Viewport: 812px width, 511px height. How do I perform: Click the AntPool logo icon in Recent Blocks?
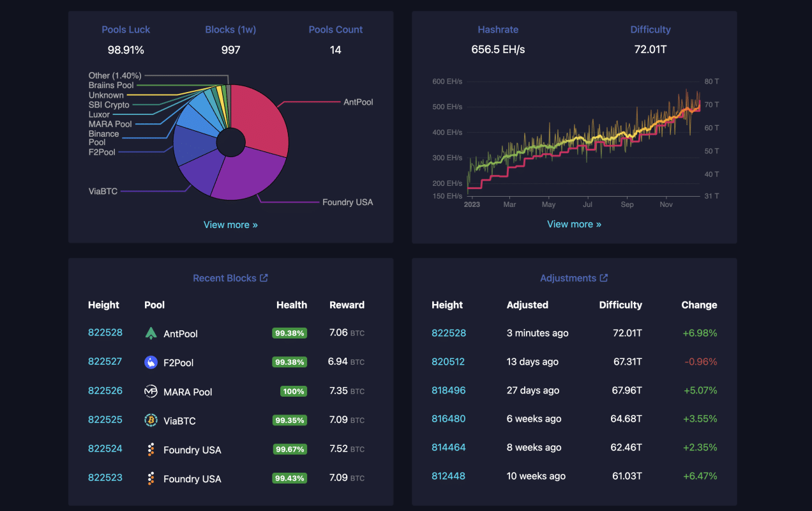click(151, 333)
